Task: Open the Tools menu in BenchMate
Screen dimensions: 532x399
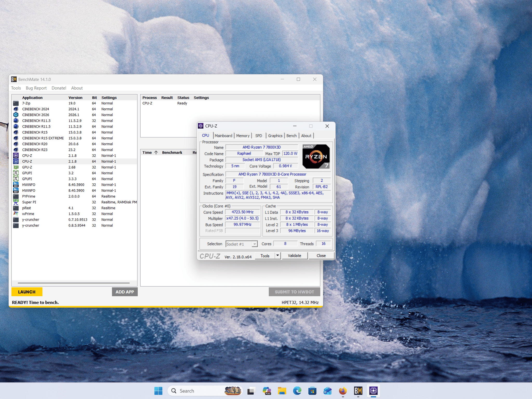Action: pyautogui.click(x=16, y=88)
